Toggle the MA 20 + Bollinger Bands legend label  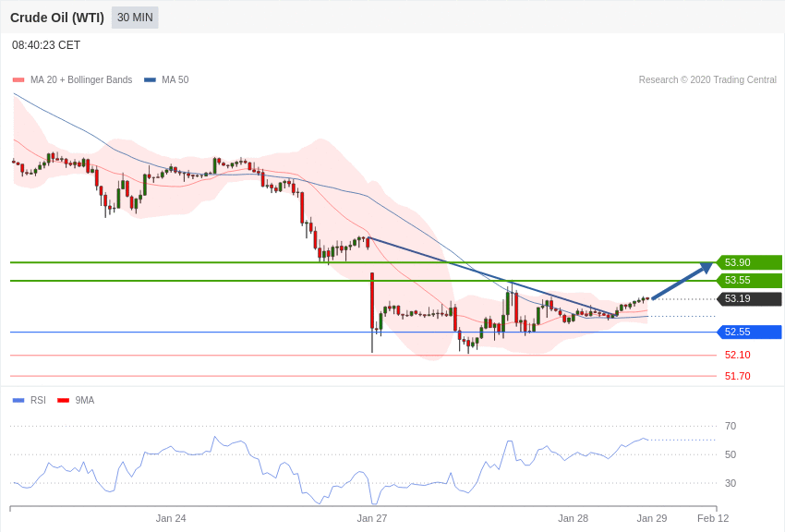(x=81, y=80)
